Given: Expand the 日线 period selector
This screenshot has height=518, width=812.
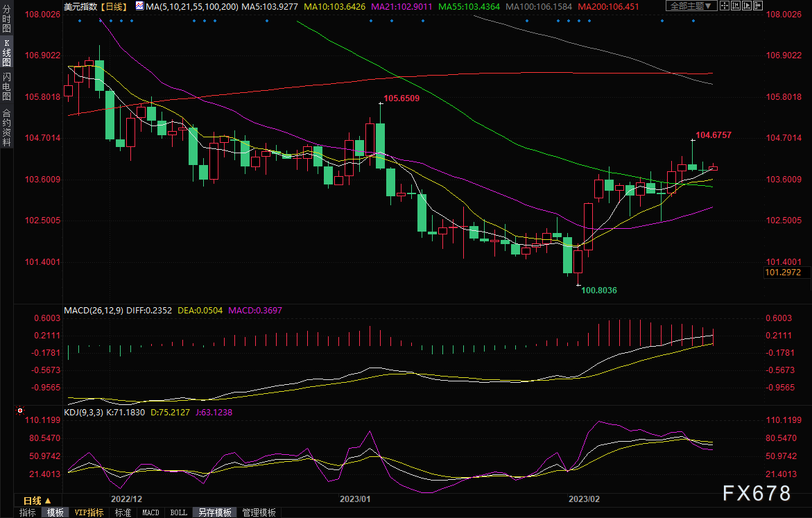Looking at the screenshot, I should tap(37, 501).
